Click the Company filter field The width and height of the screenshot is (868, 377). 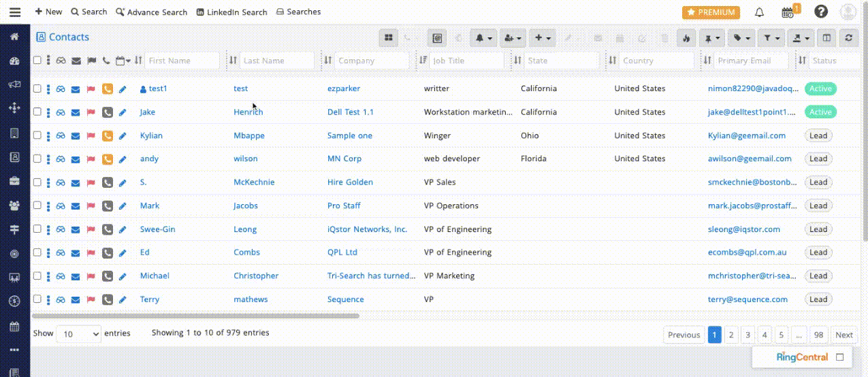pos(372,61)
